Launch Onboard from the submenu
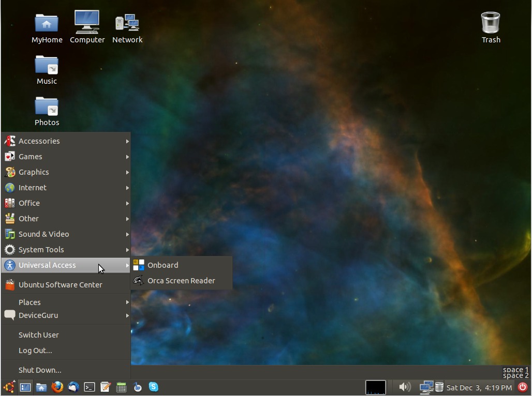 pyautogui.click(x=182, y=265)
